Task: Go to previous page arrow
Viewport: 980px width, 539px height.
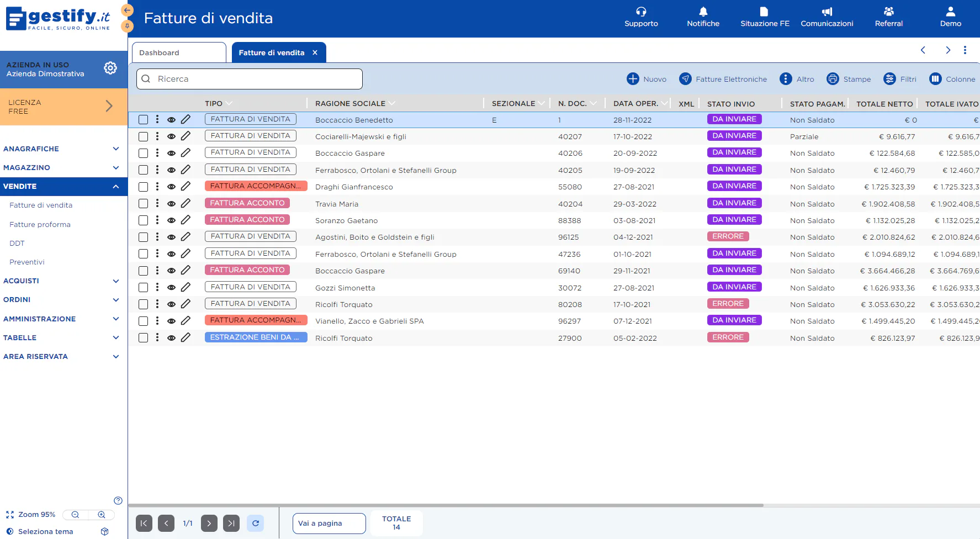Action: (x=166, y=523)
